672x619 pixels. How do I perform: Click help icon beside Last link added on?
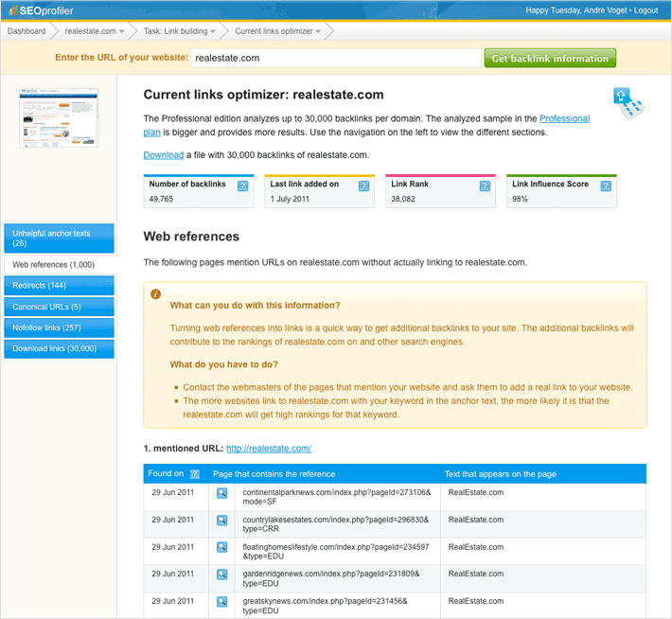coord(364,186)
